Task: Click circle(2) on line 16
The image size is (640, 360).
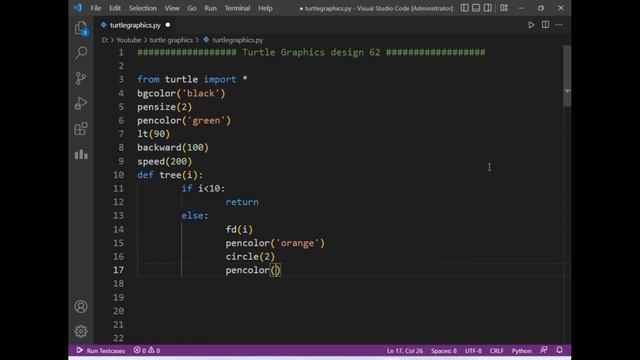Action: pos(250,256)
